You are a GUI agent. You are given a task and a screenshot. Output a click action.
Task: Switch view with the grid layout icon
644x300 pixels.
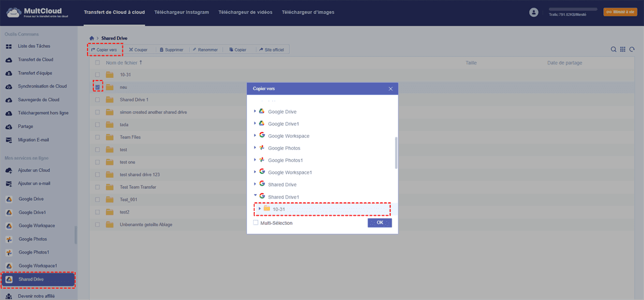coord(623,49)
